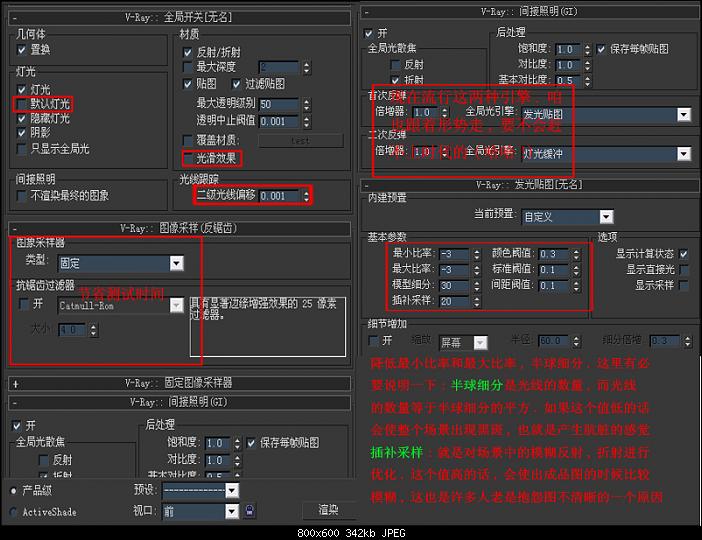
Task: Select the ActiveShade radio button
Action: (x=13, y=511)
